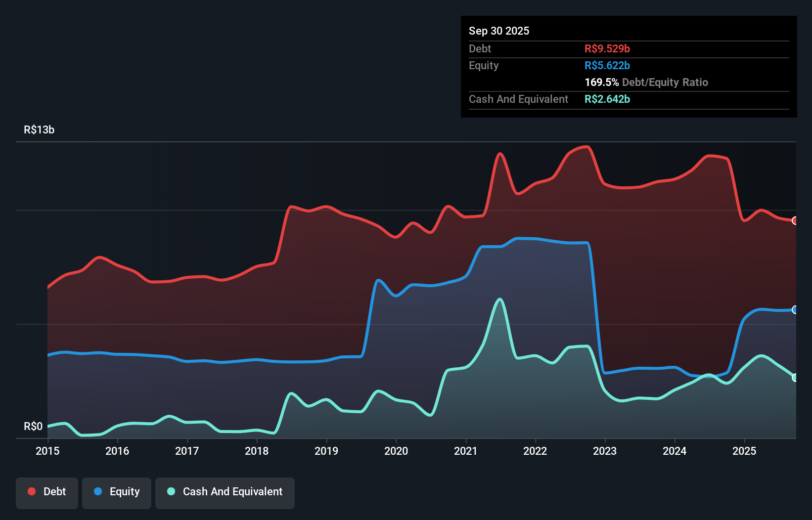Screen dimensions: 812x520
Task: Toggle visibility of the Debt series
Action: [x=47, y=493]
